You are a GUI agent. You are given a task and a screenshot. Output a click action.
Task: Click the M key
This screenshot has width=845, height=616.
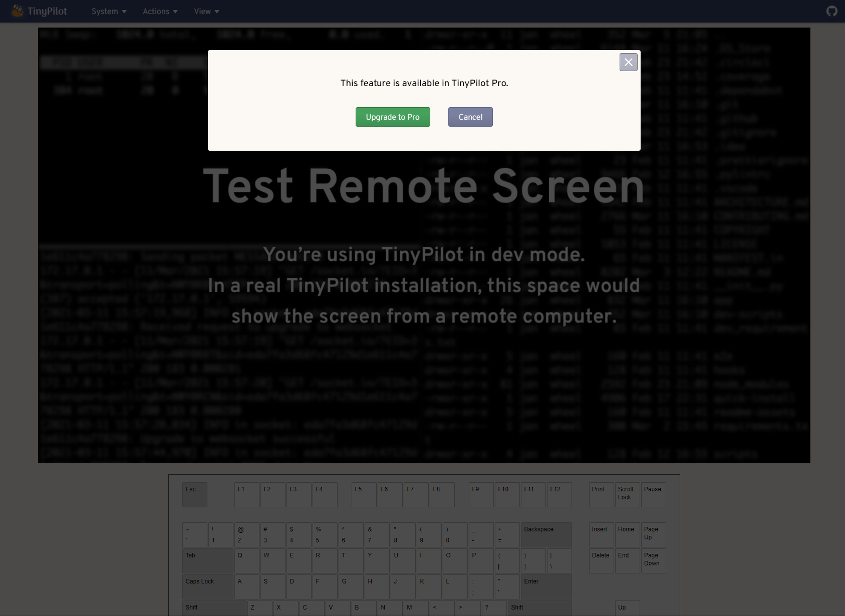coord(416,608)
